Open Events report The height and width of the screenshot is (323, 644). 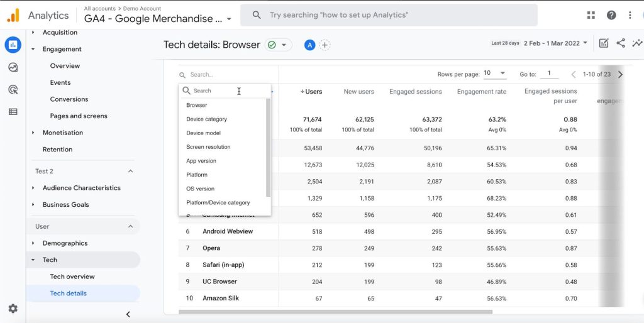point(60,83)
